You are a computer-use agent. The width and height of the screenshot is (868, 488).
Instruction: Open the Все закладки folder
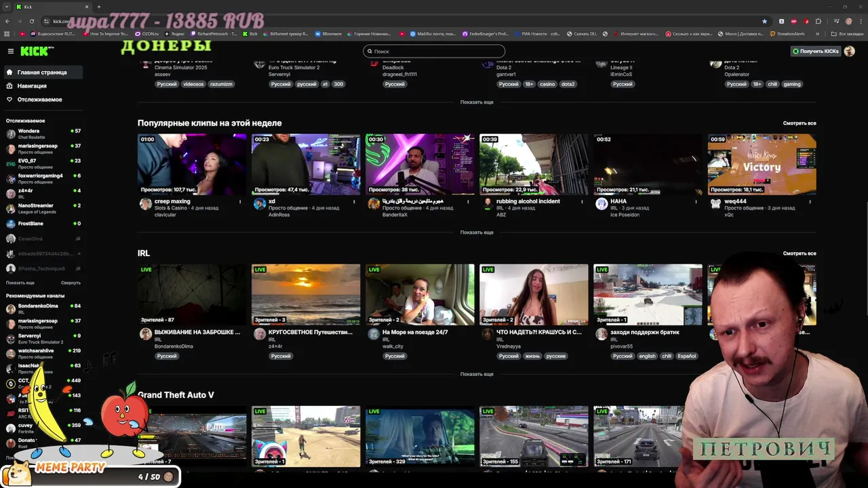point(847,33)
